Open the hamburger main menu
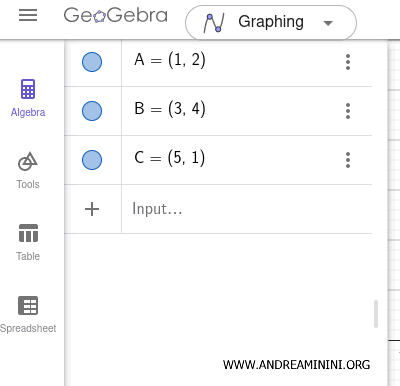 click(x=28, y=15)
